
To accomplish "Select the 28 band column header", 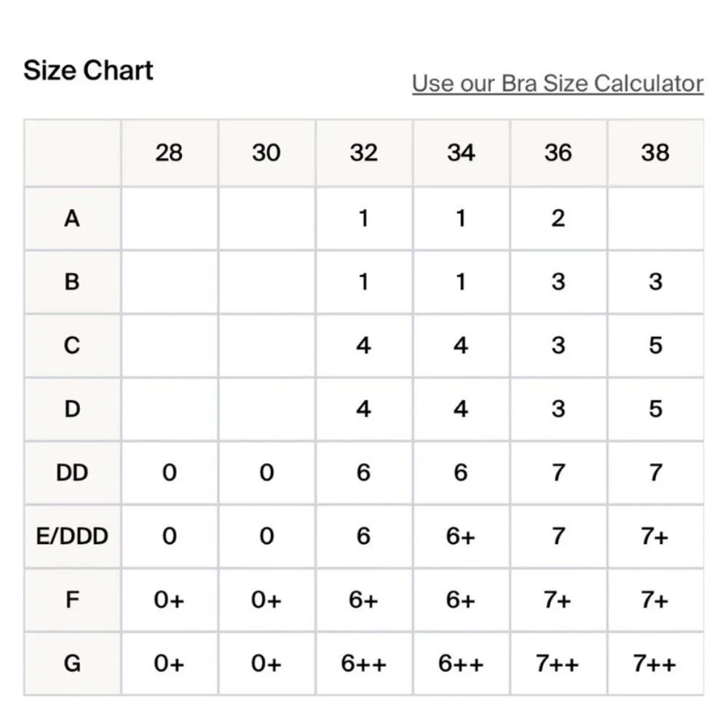I will (x=169, y=153).
